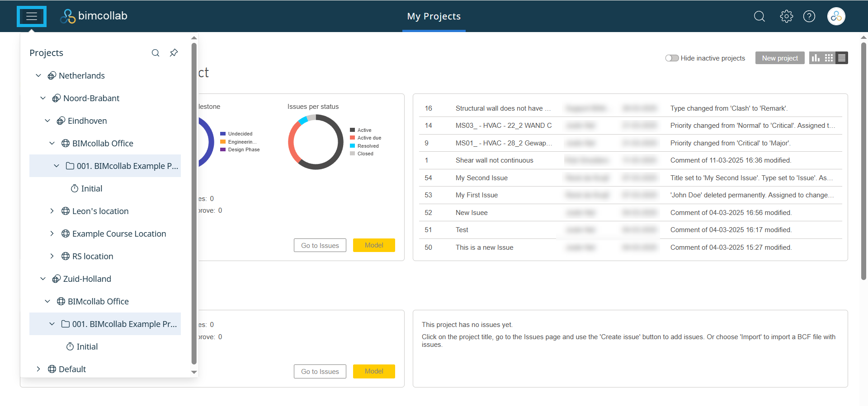Open issue 'My Second Issue'
This screenshot has width=868, height=406.
(481, 178)
